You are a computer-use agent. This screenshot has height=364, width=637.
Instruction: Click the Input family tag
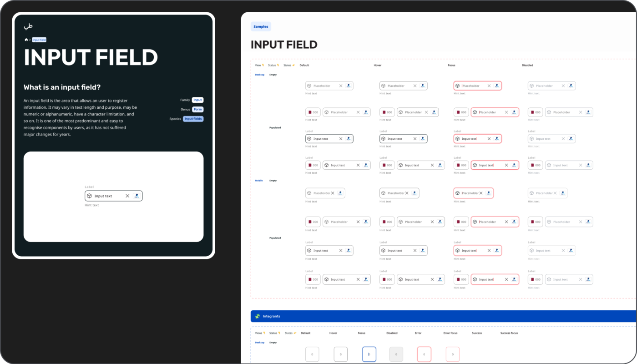tap(197, 100)
